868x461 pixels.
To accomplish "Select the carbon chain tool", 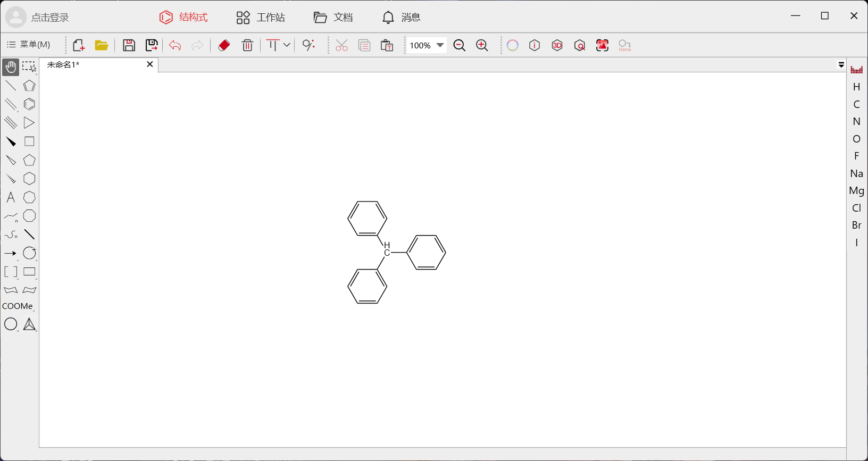I will (x=11, y=216).
